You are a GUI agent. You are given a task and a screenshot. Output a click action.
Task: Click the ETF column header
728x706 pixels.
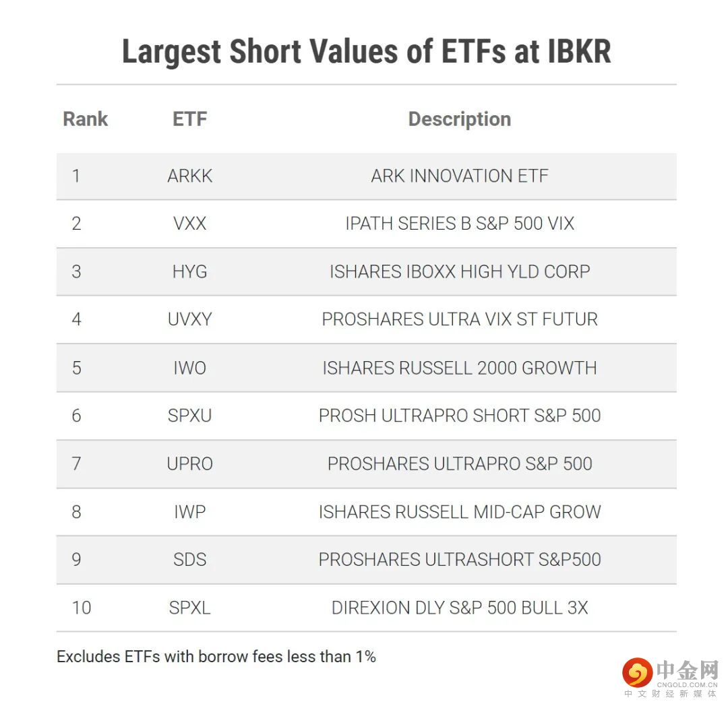click(x=189, y=119)
